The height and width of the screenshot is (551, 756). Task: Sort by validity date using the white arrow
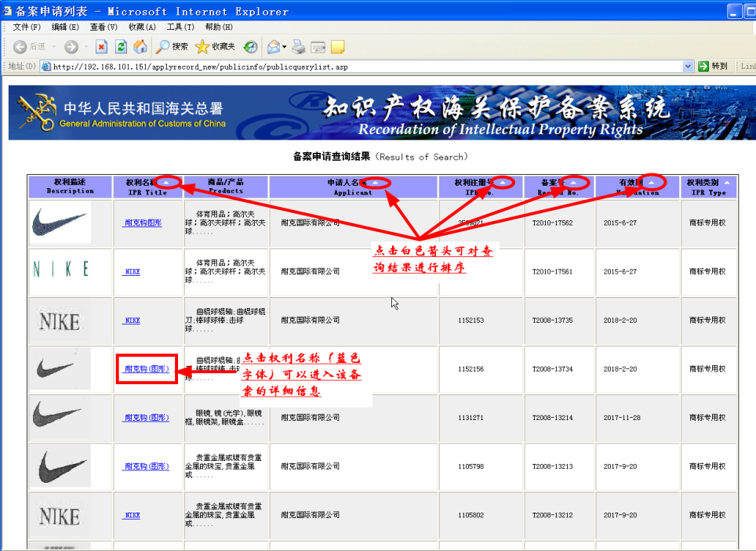652,183
